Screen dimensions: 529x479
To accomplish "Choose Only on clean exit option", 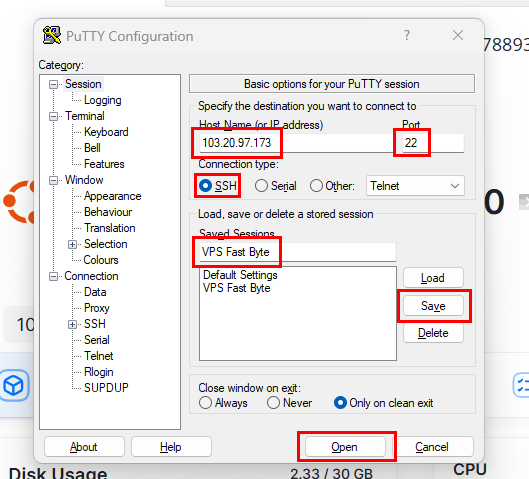I will pyautogui.click(x=340, y=403).
